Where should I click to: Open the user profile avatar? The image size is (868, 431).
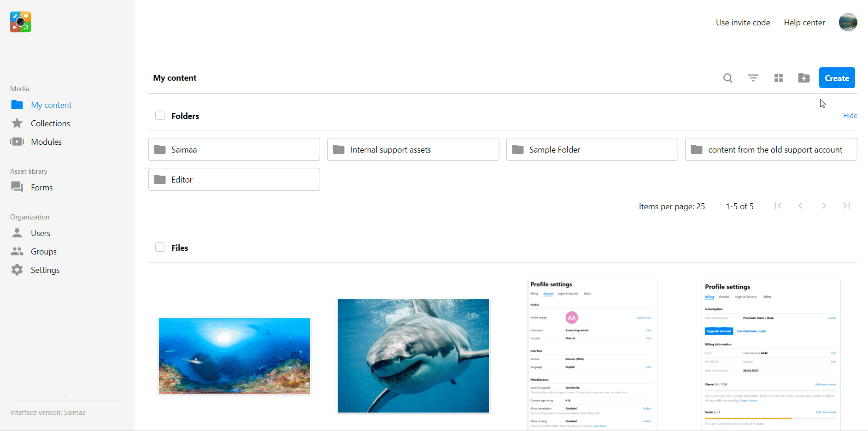coord(848,22)
